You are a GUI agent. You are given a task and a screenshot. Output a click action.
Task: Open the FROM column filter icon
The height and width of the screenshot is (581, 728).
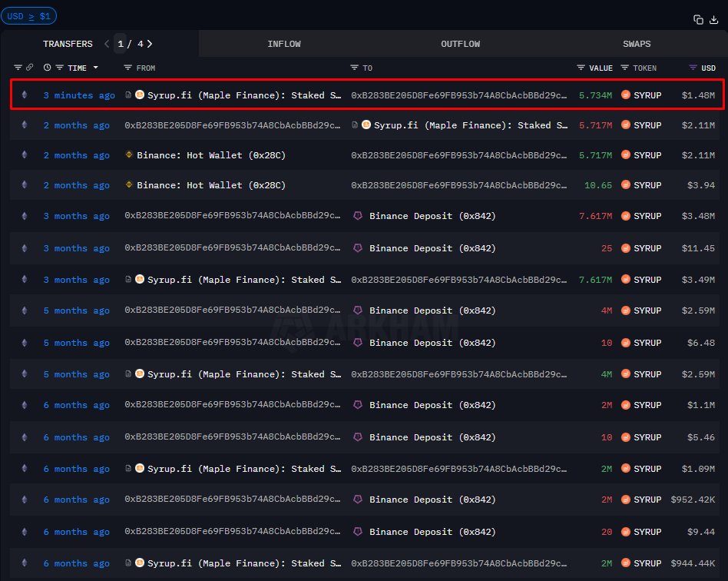(x=127, y=68)
